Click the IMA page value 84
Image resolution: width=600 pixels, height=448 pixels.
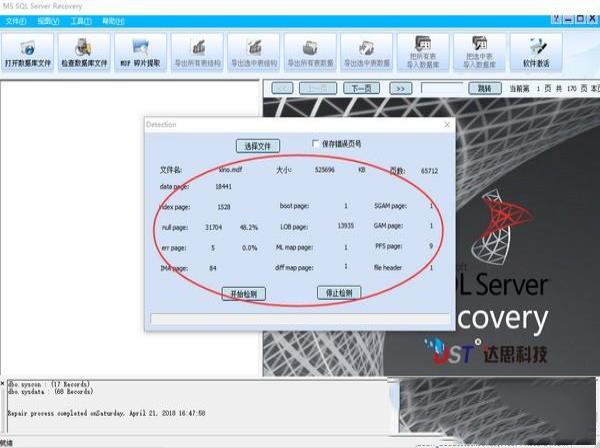click(x=213, y=268)
